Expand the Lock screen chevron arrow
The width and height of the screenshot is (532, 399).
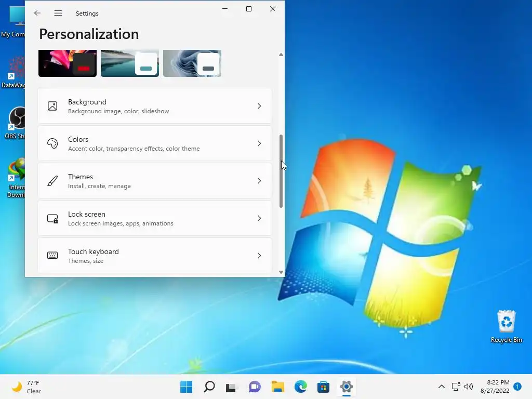click(x=259, y=218)
